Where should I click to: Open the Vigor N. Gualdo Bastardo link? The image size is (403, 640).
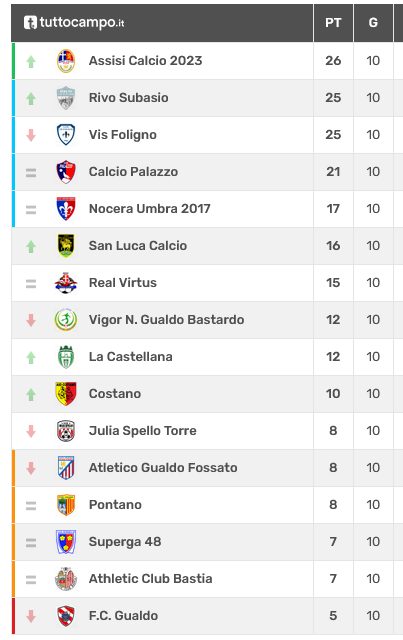coord(167,320)
